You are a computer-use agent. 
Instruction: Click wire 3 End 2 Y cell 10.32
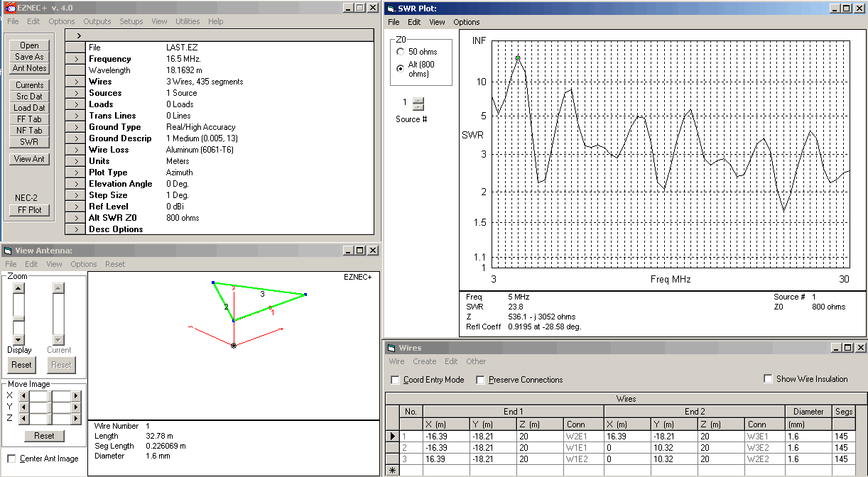673,459
